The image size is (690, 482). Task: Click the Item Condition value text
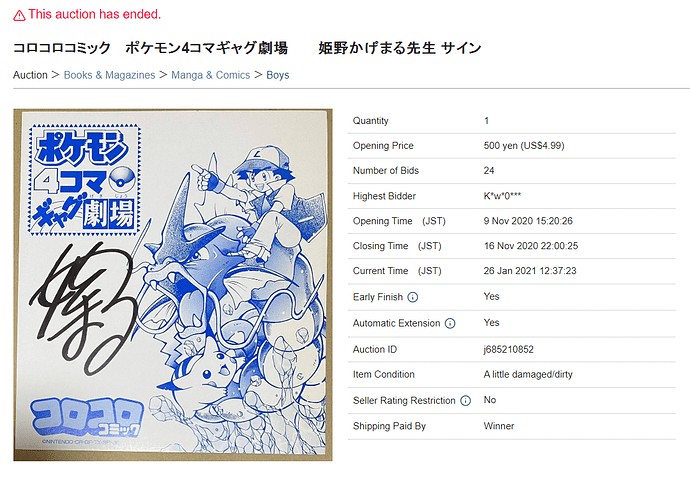pyautogui.click(x=528, y=375)
